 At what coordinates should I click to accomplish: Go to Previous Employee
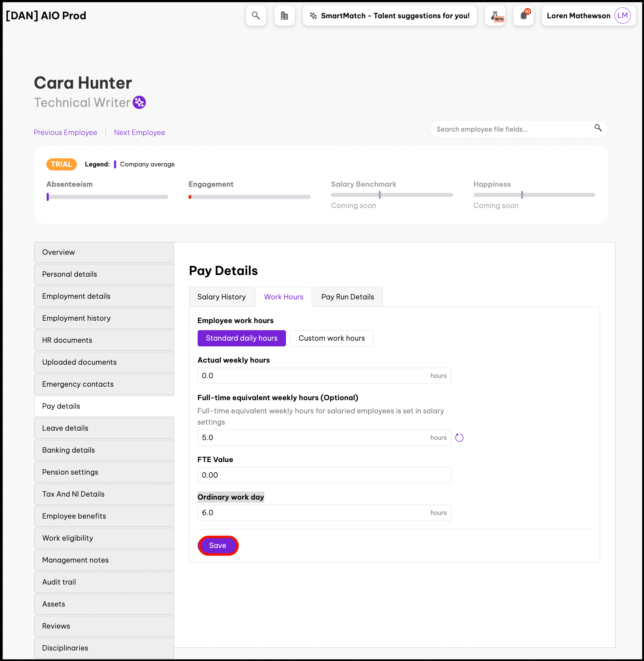pyautogui.click(x=65, y=133)
